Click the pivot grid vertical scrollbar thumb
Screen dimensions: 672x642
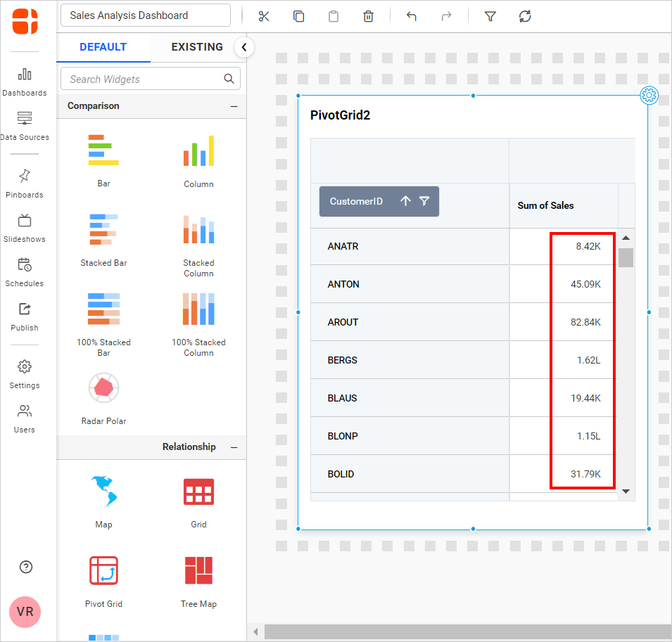626,257
